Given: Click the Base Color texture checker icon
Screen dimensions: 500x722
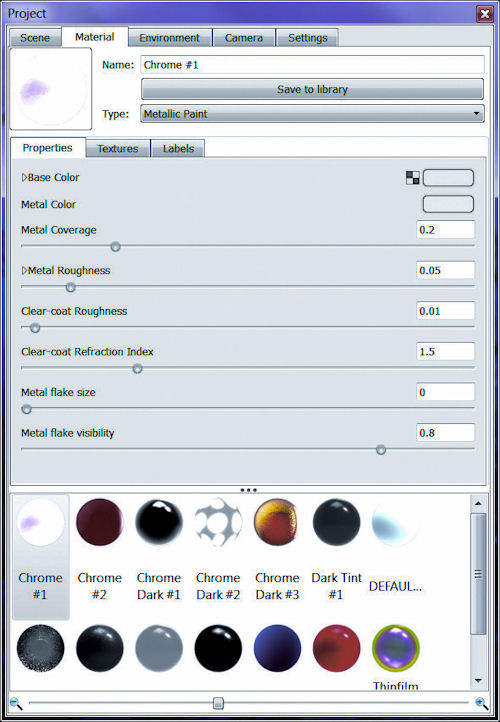Looking at the screenshot, I should point(413,178).
